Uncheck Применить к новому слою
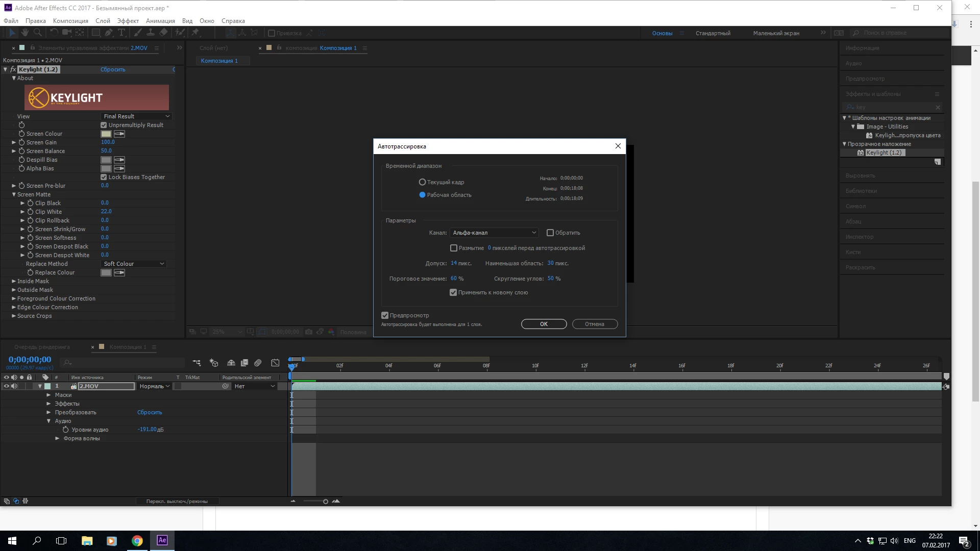Image resolution: width=980 pixels, height=551 pixels. pyautogui.click(x=453, y=292)
